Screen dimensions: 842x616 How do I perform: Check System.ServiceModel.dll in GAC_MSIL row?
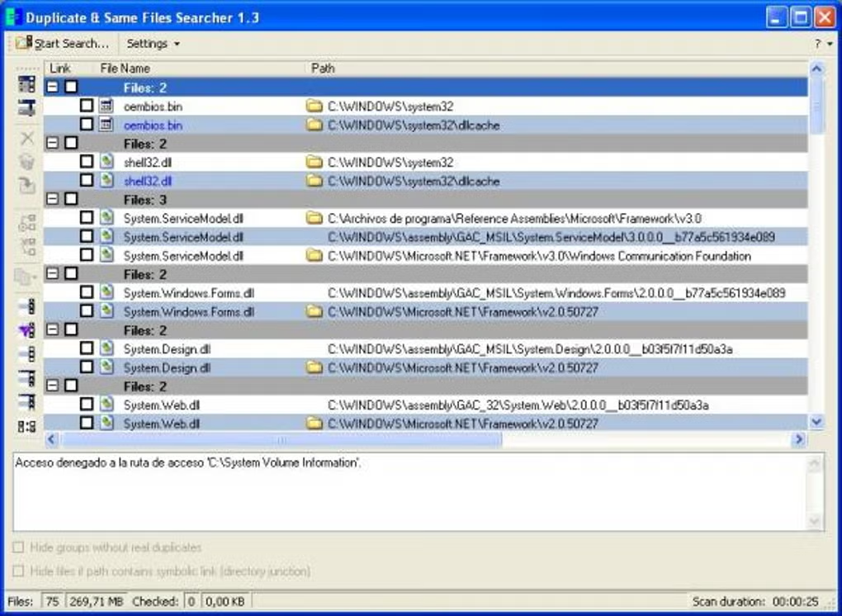pos(87,236)
